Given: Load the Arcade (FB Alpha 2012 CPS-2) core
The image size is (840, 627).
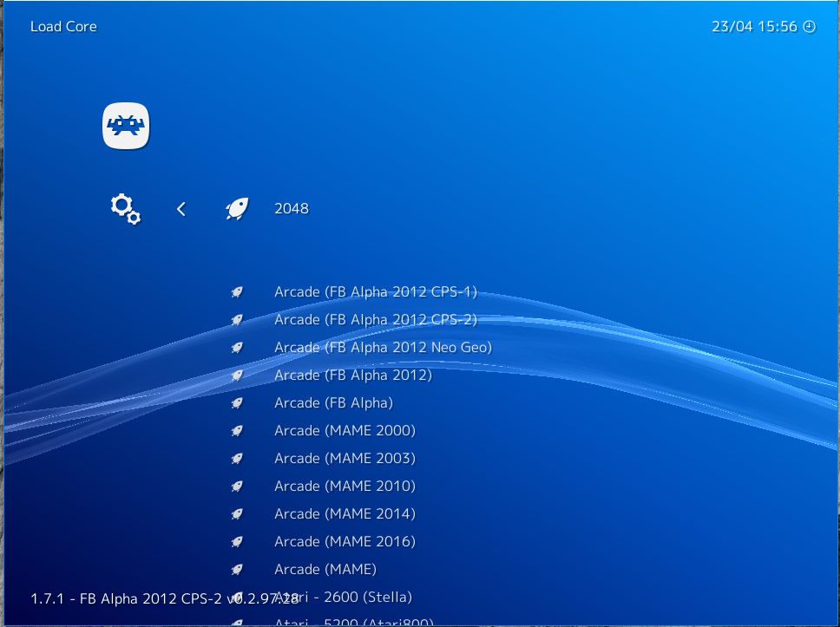Looking at the screenshot, I should tap(376, 320).
